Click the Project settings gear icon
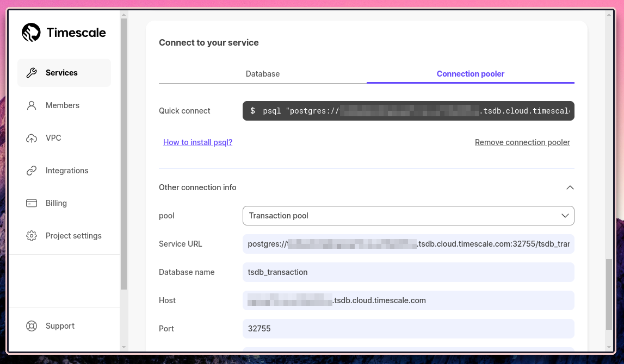Viewport: 624px width, 364px height. [x=32, y=236]
